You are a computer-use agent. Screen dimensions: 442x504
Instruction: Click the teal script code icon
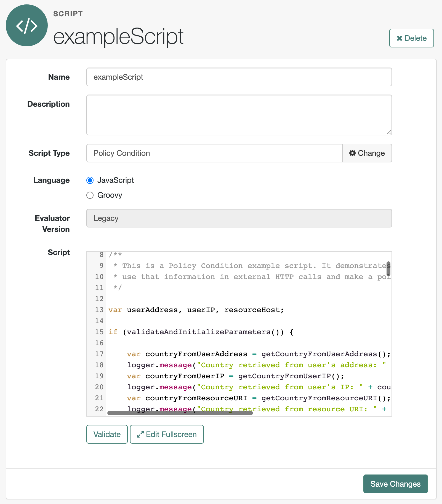point(26,25)
